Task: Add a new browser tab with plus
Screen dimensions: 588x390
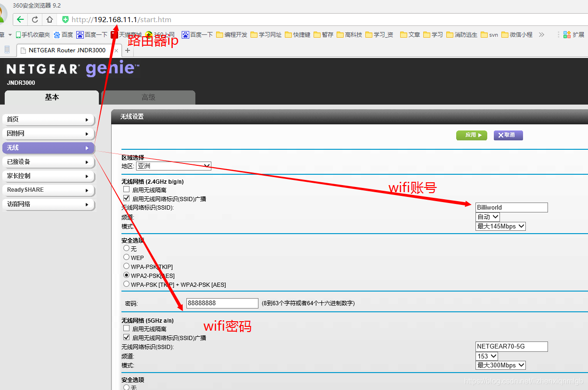Action: coord(127,50)
